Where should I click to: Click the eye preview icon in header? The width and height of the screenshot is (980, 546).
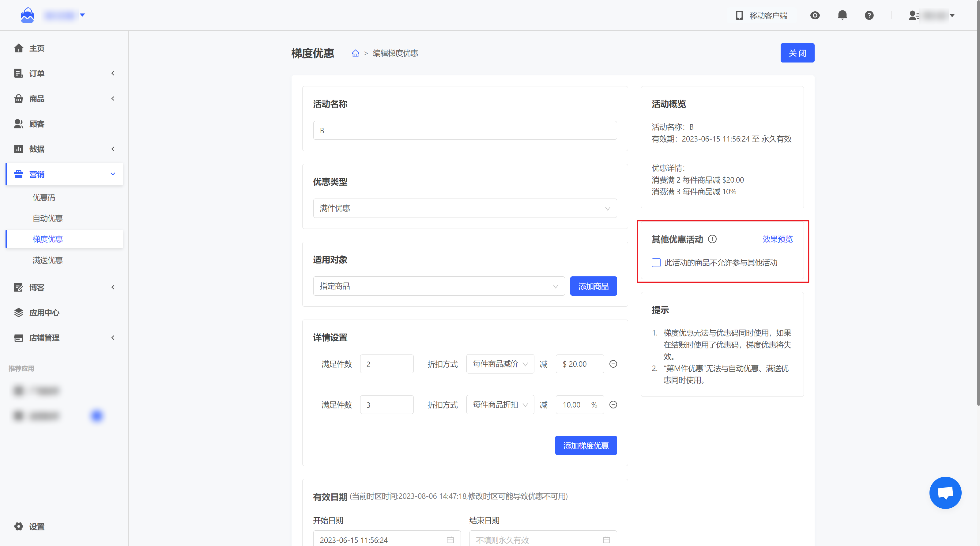(815, 15)
